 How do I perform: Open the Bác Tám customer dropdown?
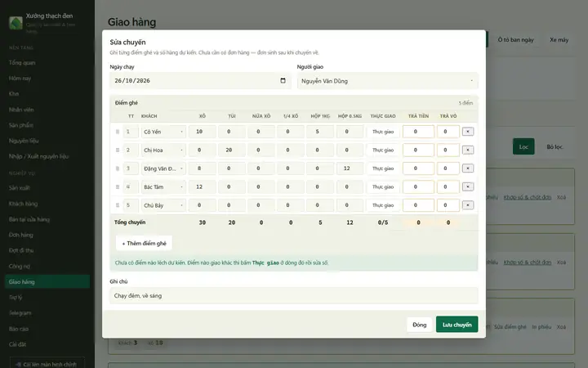(163, 187)
